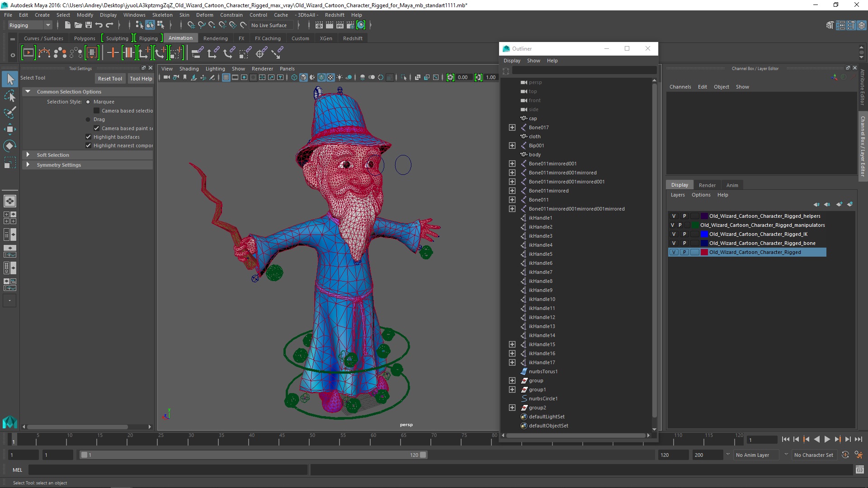Click the Tool Help button
Screen dimensions: 868x488
(141, 79)
